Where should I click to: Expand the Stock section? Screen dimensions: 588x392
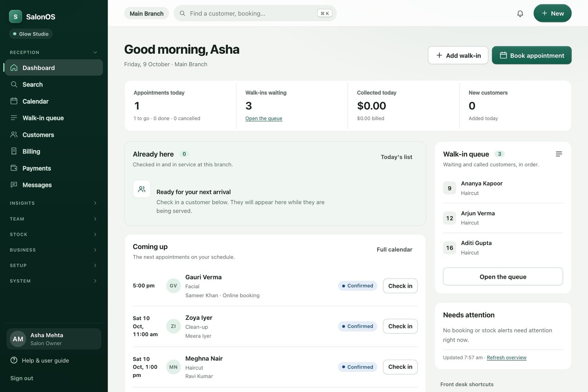(x=54, y=234)
